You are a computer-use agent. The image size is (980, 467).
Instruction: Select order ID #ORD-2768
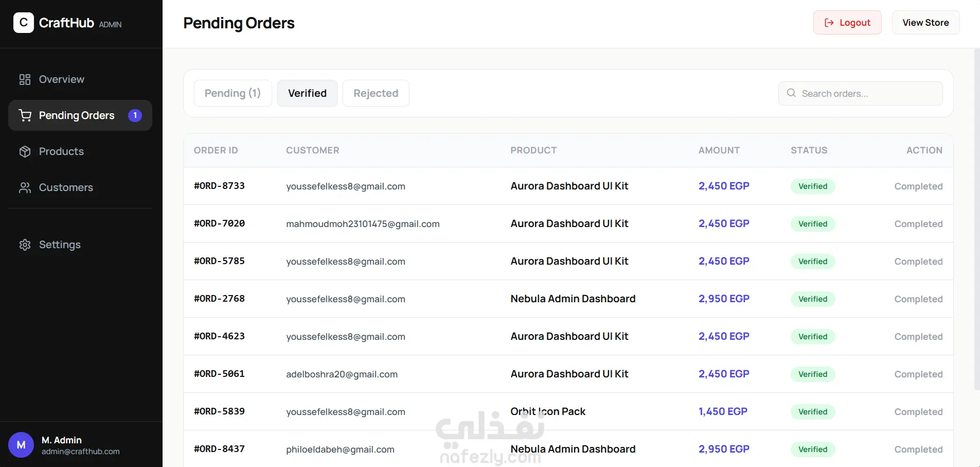(219, 299)
